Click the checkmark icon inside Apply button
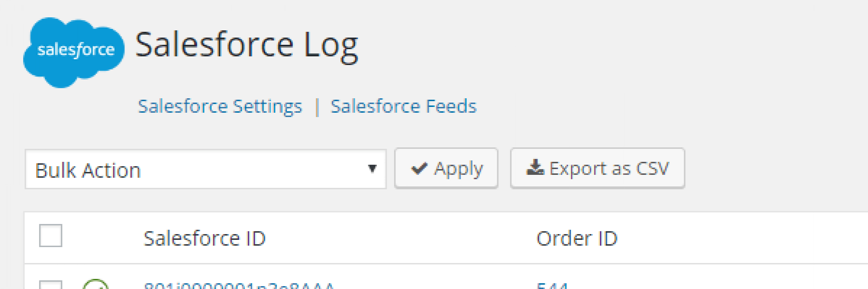The image size is (868, 289). click(x=419, y=168)
